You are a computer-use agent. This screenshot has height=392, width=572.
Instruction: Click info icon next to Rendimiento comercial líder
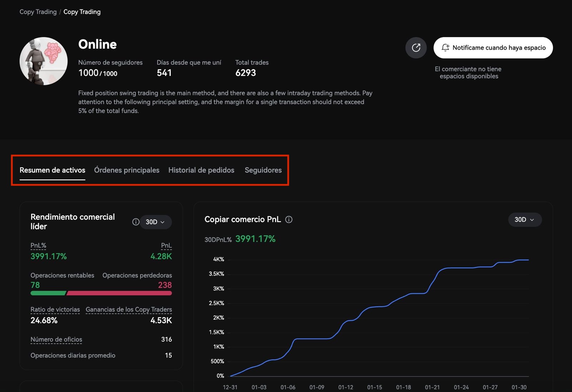[x=135, y=222]
